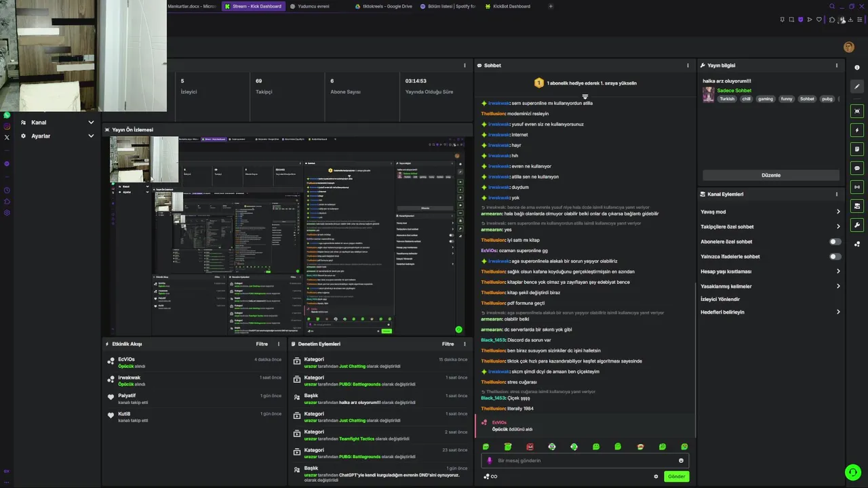Open WhatsApp in the browser sidebar
Viewport: 868px width, 488px height.
(x=7, y=115)
